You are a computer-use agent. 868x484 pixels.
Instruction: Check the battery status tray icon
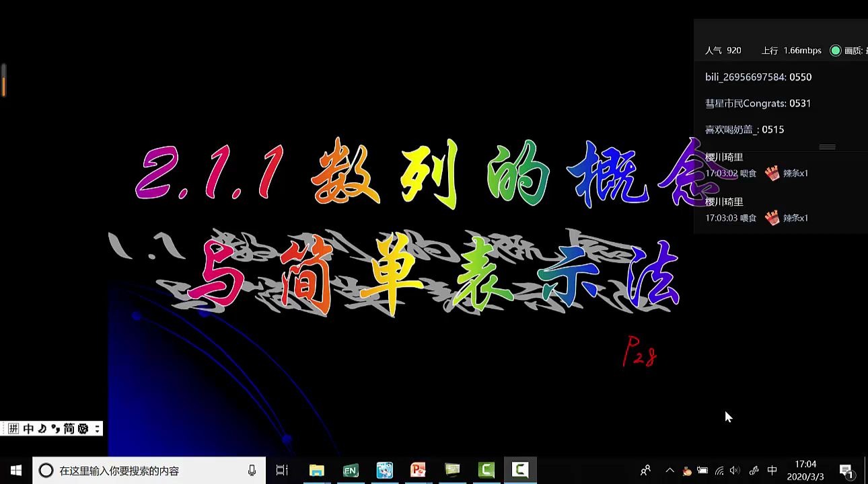(702, 471)
